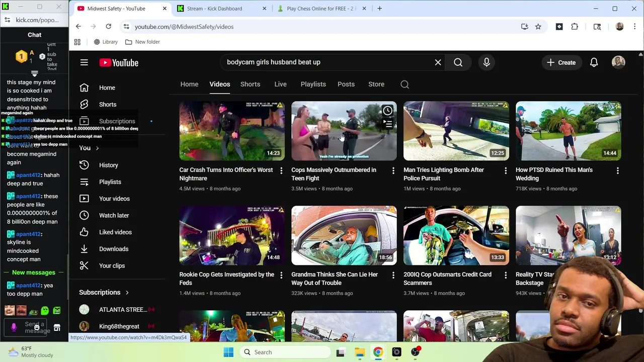Expand the Subscriptions section heading
The height and width of the screenshot is (362, 644).
[x=103, y=293]
